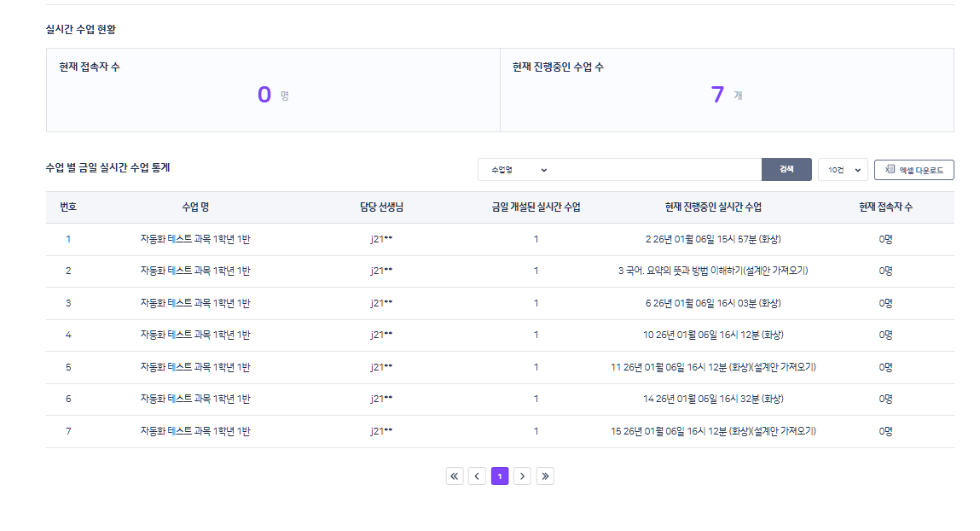Select page 1 in pagination
The image size is (980, 531).
point(500,476)
